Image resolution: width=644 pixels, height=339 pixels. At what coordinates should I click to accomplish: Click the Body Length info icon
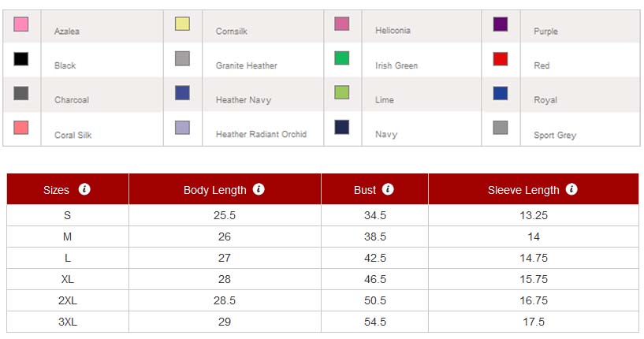coord(259,189)
